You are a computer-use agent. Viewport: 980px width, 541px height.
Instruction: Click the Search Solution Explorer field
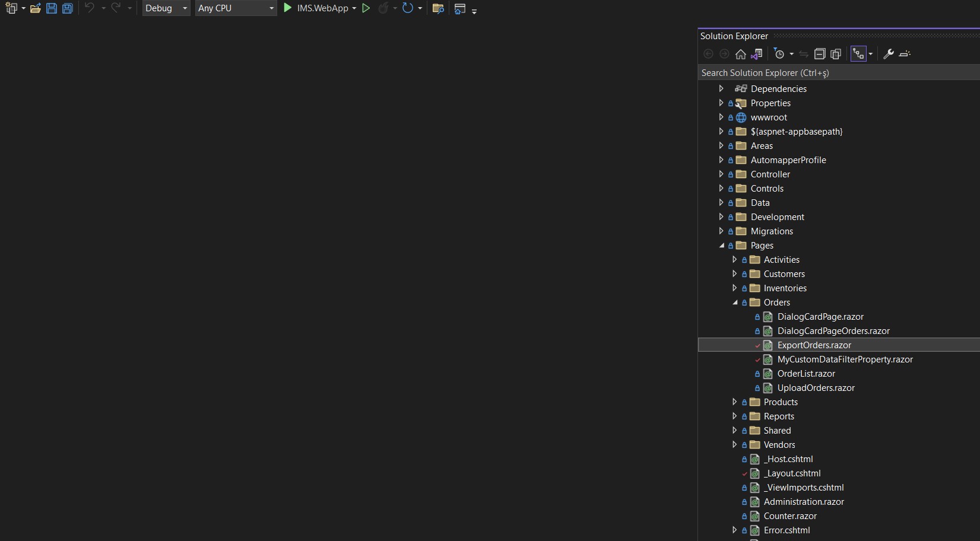[839, 72]
